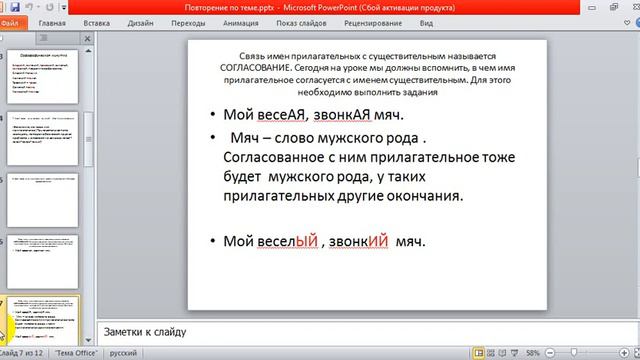Switch to Slide Sorter view icon

tap(491, 353)
